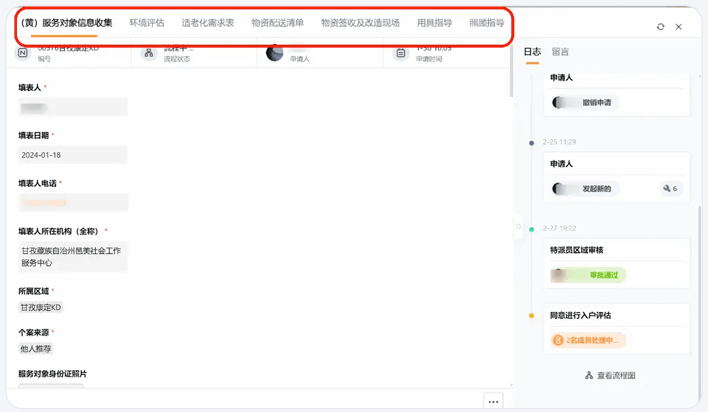Go to the 物资配送清单 tab
The image size is (708, 412).
coord(277,23)
